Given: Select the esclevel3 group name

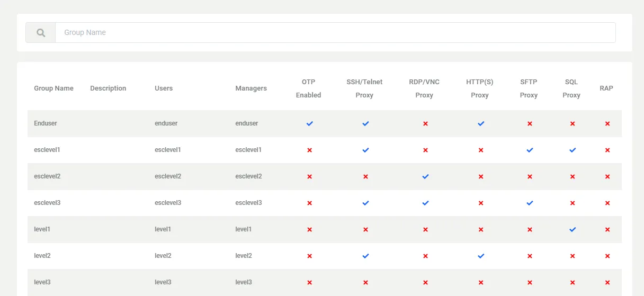Looking at the screenshot, I should 47,203.
